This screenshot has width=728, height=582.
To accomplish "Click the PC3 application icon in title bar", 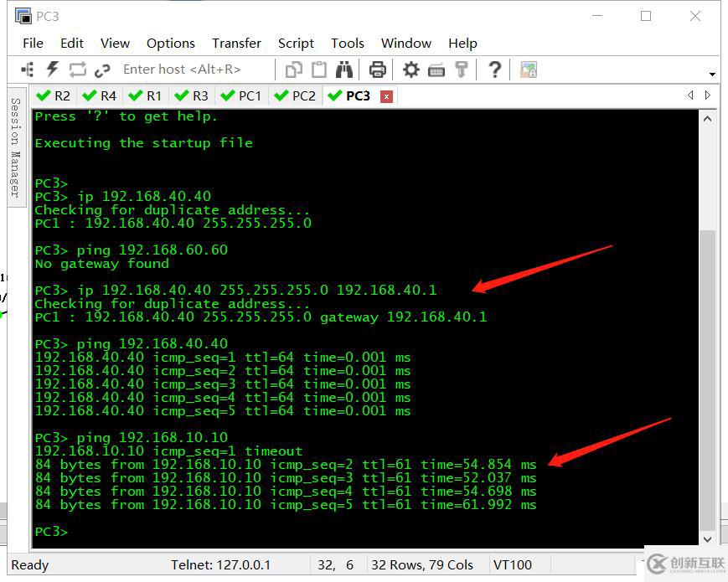I will point(23,16).
